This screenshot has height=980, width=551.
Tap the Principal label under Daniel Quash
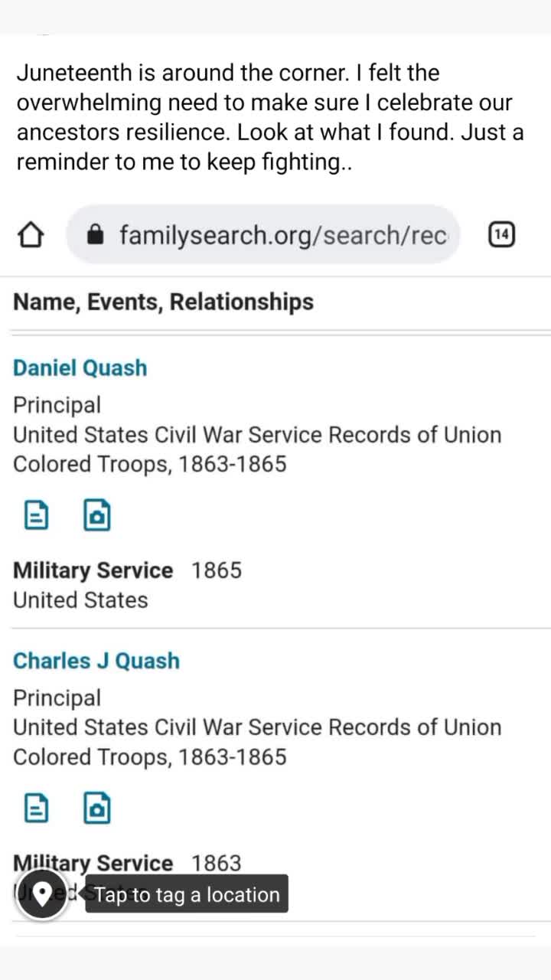pyautogui.click(x=57, y=405)
